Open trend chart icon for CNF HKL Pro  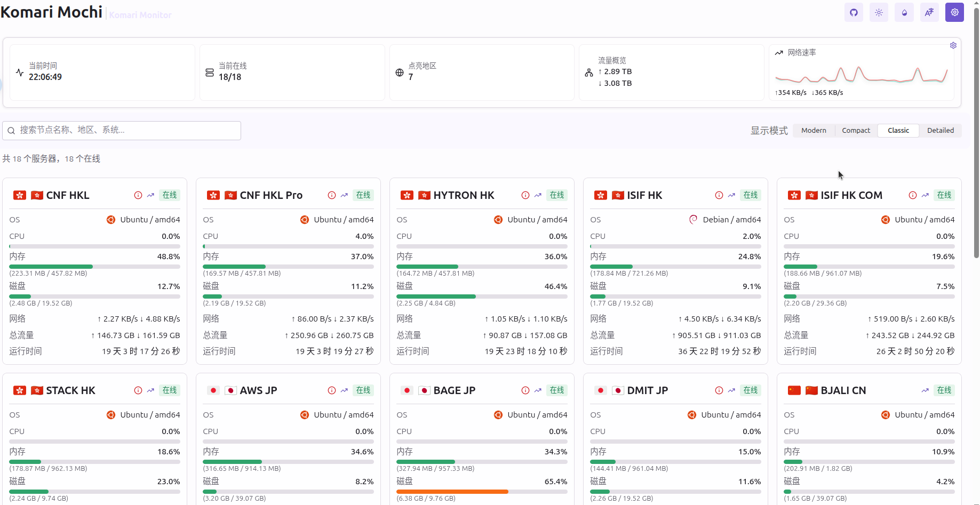(344, 195)
